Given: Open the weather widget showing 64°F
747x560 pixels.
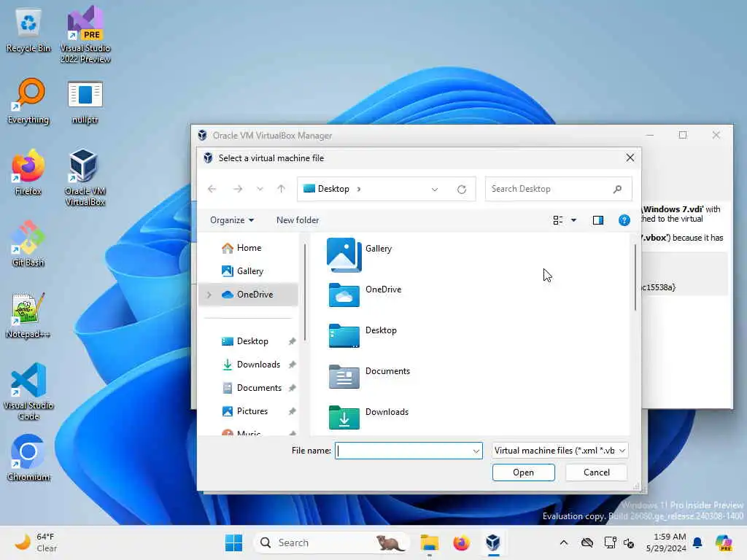Looking at the screenshot, I should click(36, 542).
